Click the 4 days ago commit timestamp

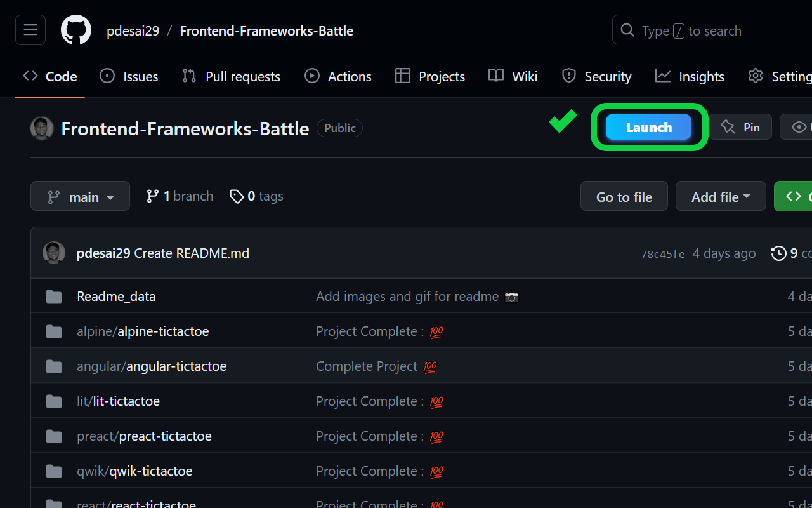tap(724, 253)
